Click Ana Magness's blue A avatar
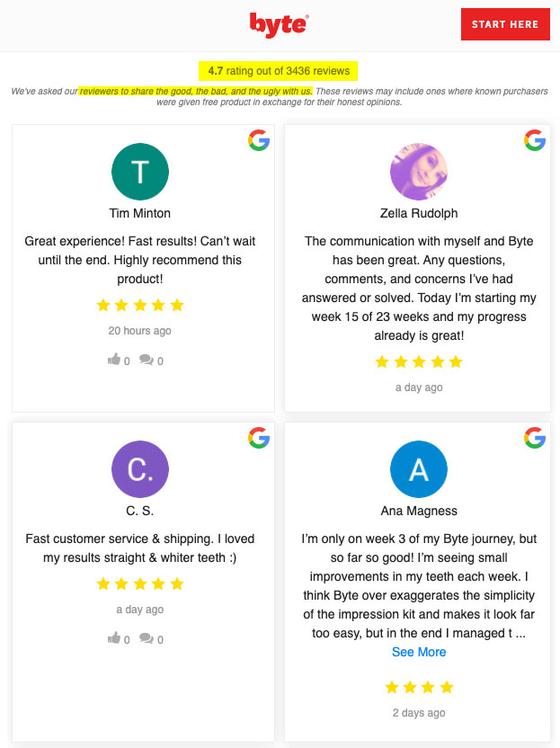The height and width of the screenshot is (748, 560). pos(419,469)
